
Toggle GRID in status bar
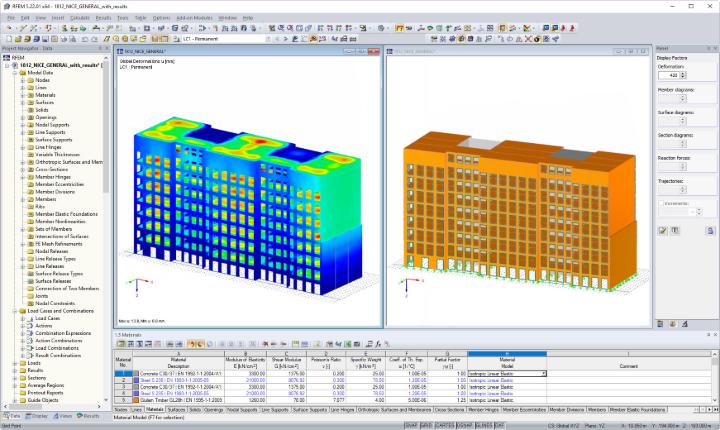coord(426,425)
